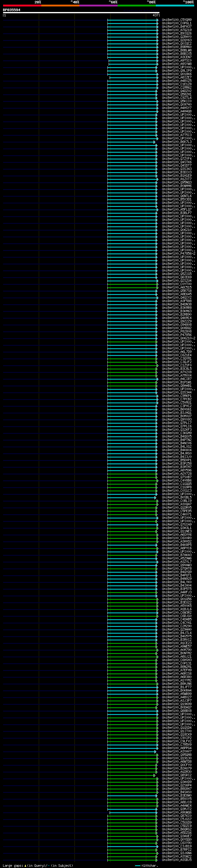Viewport: 197px width, 868px height.
Task: Select the UniRef100_B4DN38 label
Action: tap(177, 304)
